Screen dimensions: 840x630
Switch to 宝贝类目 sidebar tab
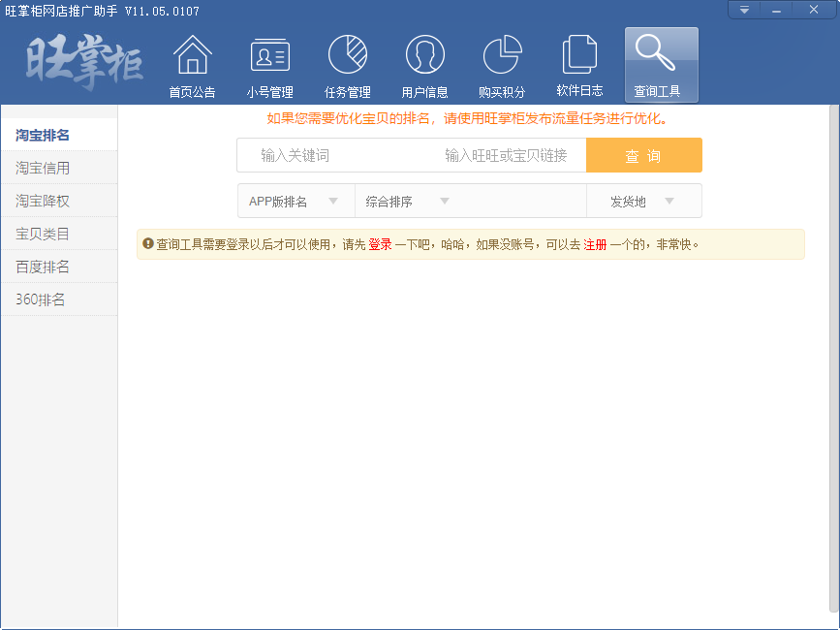(59, 234)
